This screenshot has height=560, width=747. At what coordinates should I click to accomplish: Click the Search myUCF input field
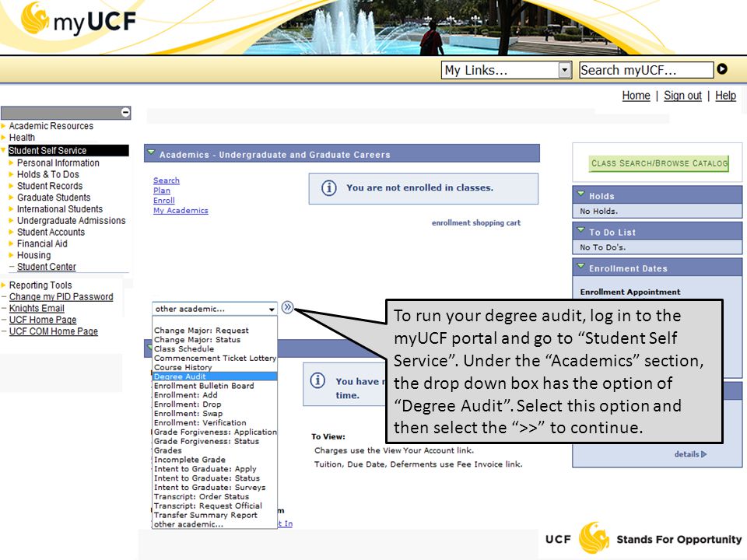(647, 70)
